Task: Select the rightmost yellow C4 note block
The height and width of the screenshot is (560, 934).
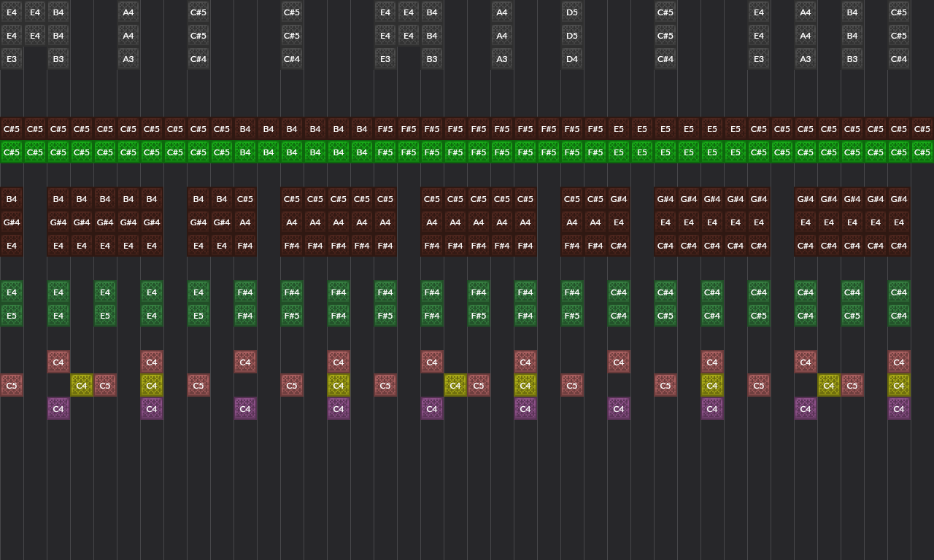Action: 899,386
